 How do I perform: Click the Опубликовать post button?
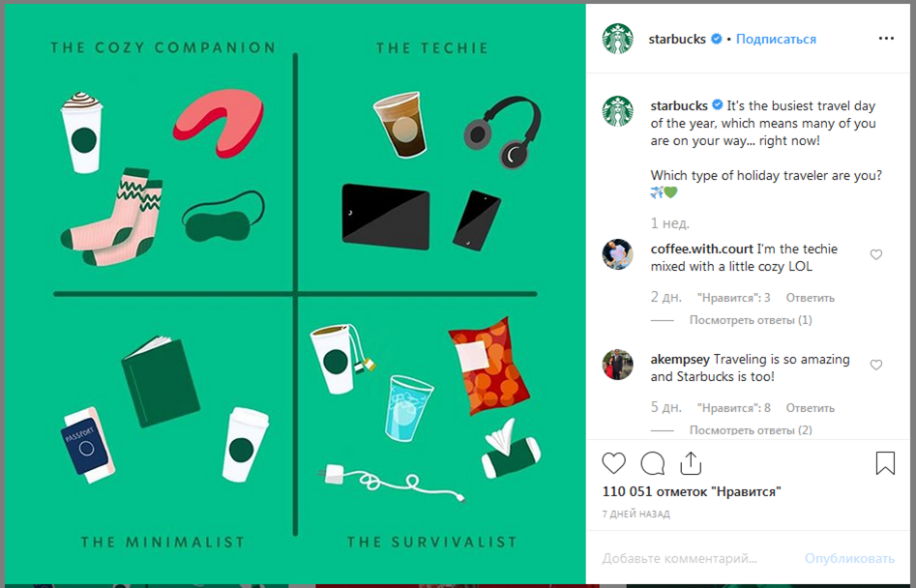pos(849,559)
